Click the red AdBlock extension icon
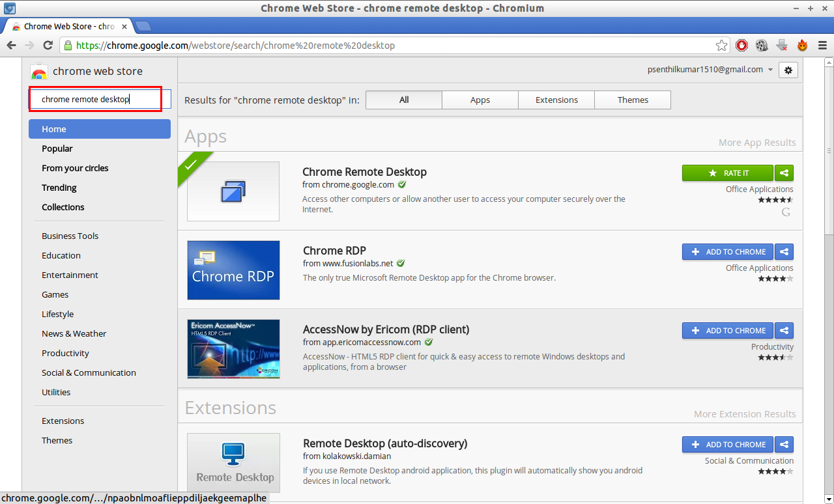 [x=741, y=46]
